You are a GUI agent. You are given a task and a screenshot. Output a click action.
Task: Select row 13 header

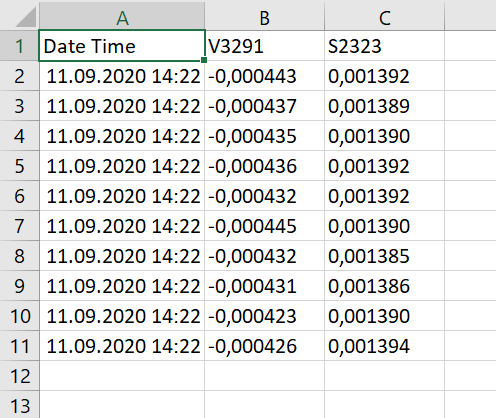(19, 405)
